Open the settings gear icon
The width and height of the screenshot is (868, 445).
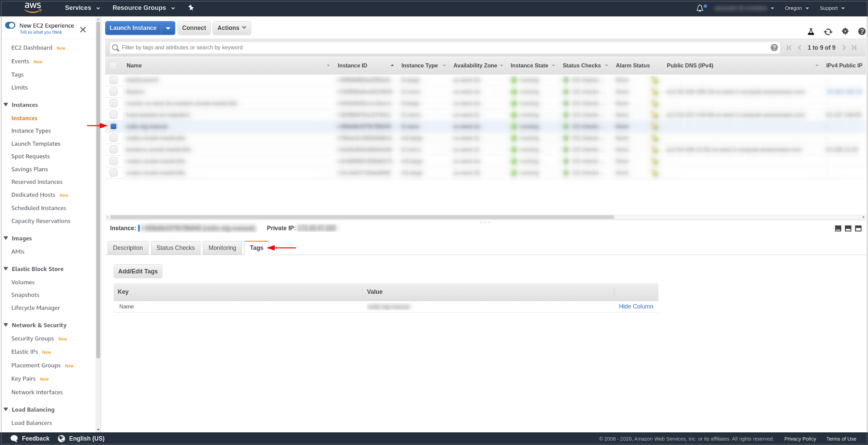click(845, 31)
